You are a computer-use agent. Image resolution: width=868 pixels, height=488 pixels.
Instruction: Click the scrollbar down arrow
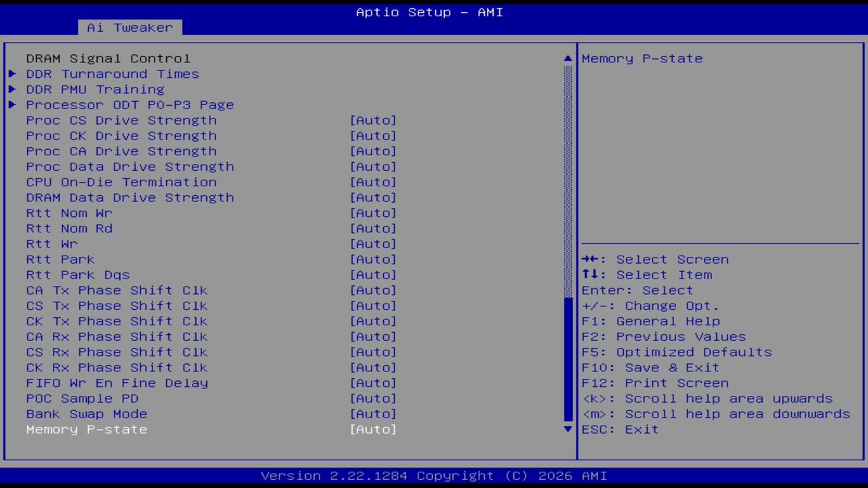(x=568, y=429)
